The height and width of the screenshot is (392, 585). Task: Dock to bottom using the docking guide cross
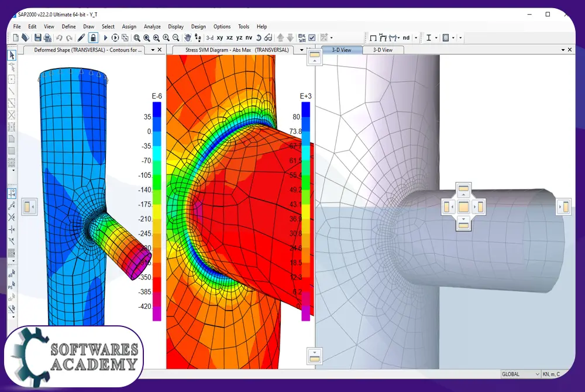463,223
